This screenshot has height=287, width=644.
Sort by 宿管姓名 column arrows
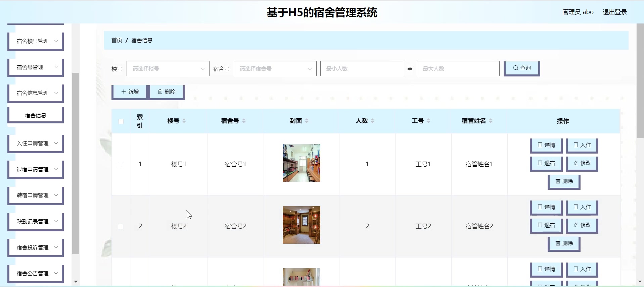[491, 121]
